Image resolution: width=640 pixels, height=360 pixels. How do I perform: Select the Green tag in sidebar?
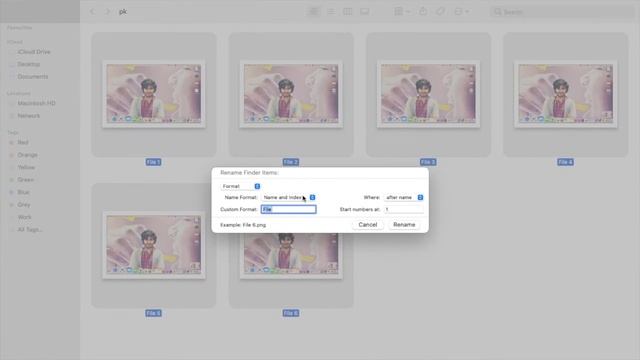25,180
